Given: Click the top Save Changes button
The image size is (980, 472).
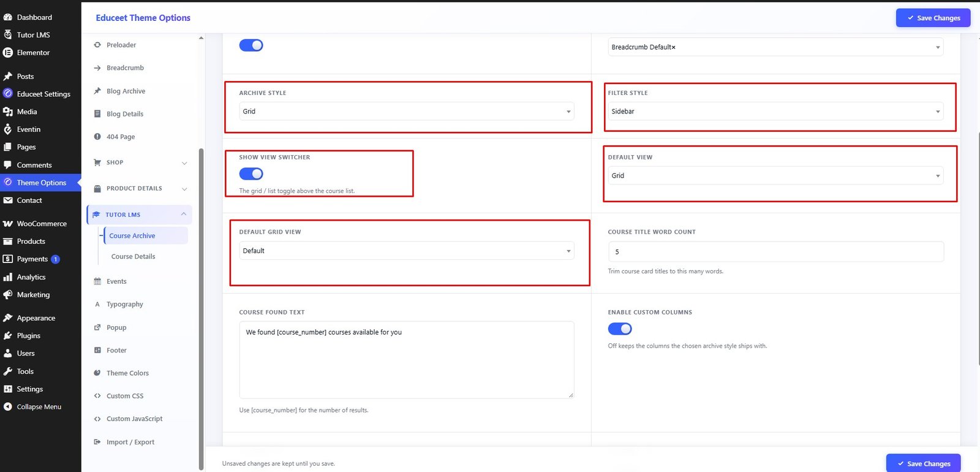Looking at the screenshot, I should (933, 18).
